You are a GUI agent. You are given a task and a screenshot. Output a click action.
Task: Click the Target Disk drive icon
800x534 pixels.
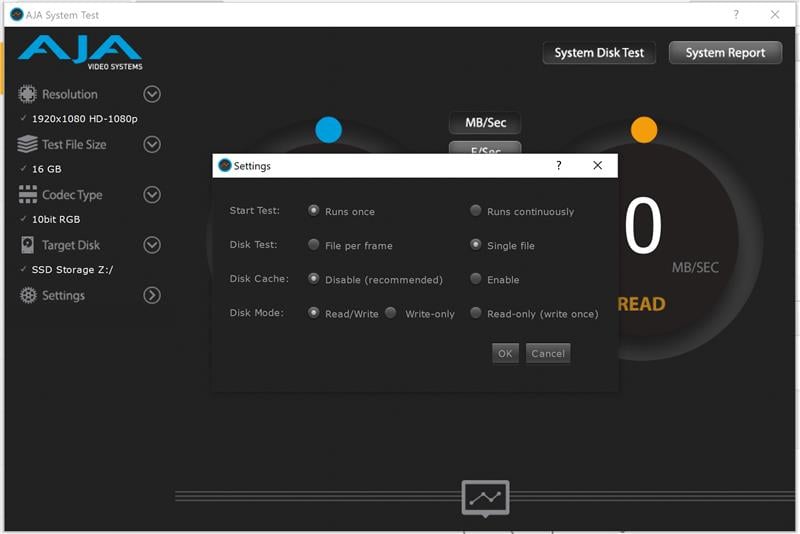(x=28, y=245)
